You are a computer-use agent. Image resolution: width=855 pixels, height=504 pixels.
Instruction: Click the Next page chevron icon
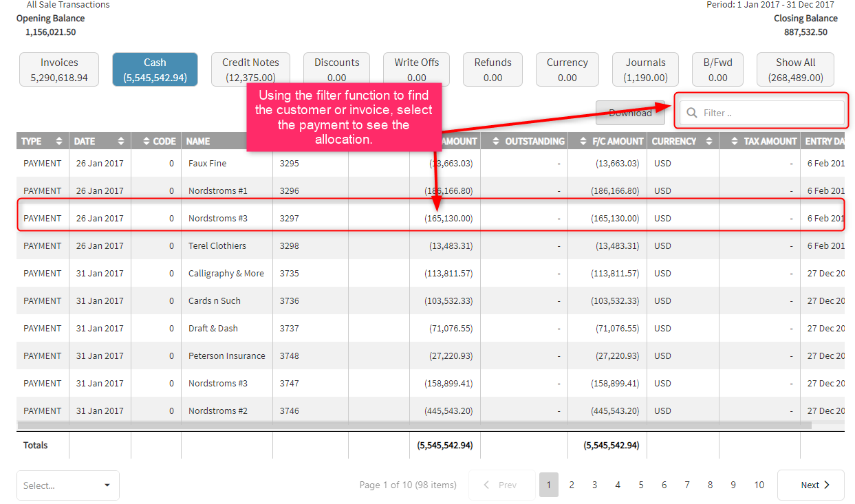tap(827, 485)
